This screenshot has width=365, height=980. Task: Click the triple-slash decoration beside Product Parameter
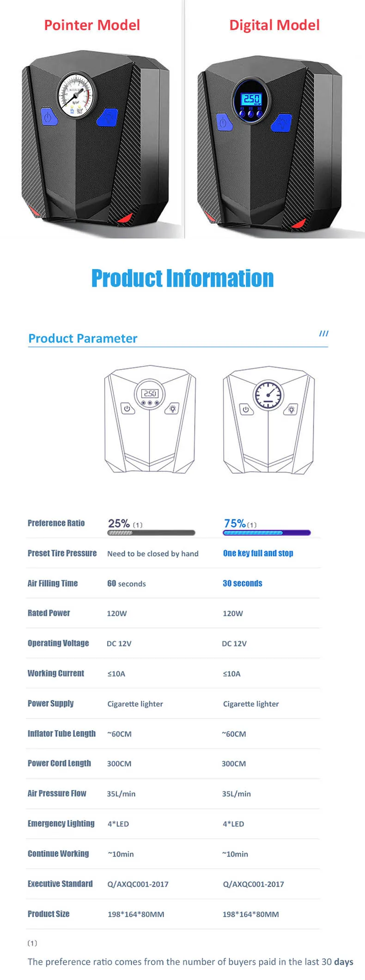(324, 333)
